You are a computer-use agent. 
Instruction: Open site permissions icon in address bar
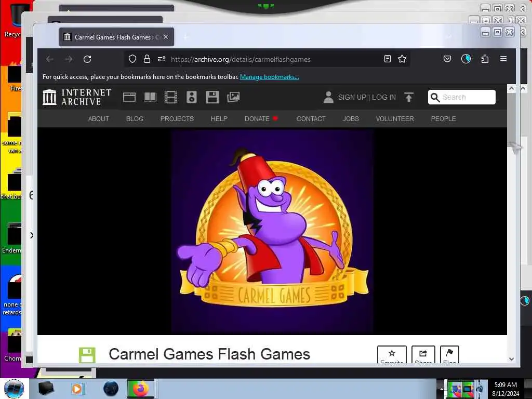coord(162,59)
